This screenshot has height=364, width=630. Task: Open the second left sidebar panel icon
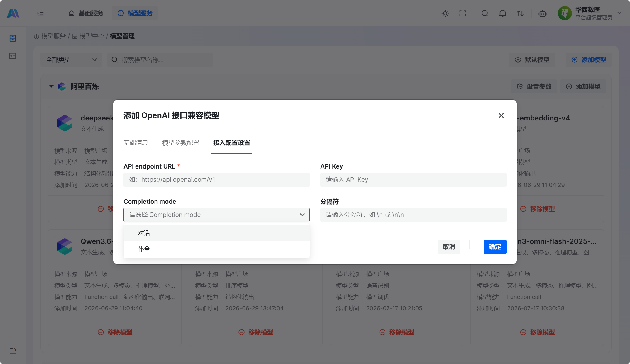[x=13, y=56]
